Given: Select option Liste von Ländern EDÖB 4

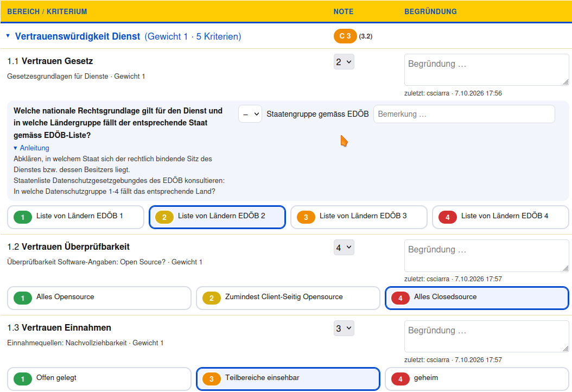Looking at the screenshot, I should 500,217.
